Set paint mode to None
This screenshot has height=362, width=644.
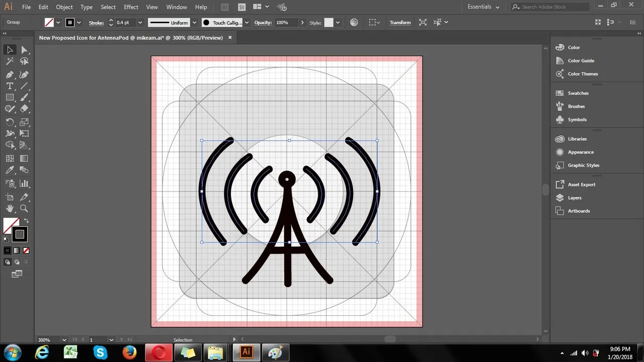point(26,250)
